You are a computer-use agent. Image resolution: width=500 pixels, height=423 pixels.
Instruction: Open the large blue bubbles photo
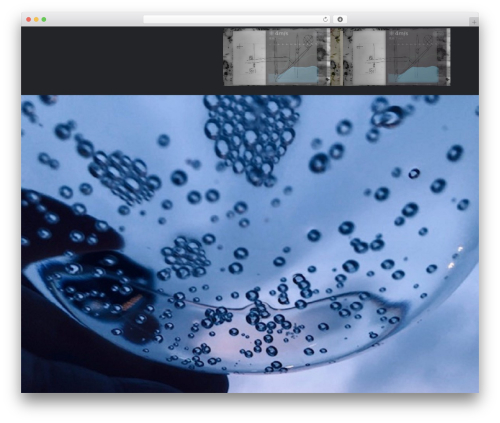tap(250, 244)
